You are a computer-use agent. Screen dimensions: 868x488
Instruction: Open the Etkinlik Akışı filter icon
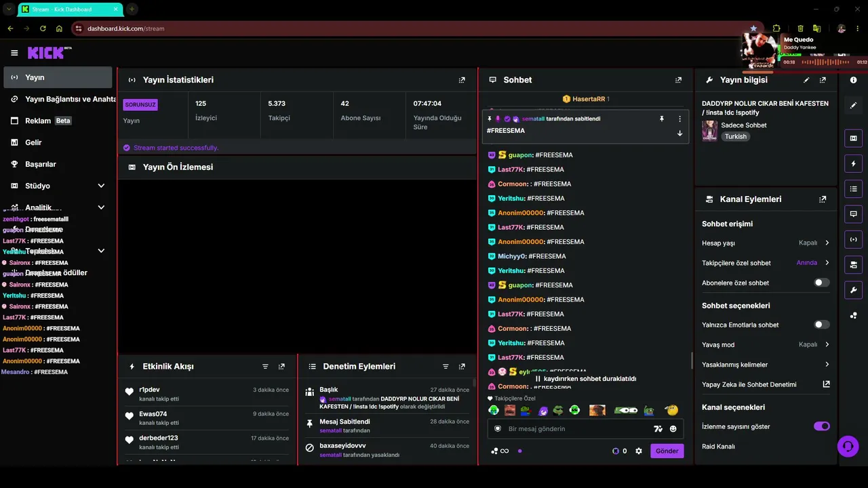265,367
